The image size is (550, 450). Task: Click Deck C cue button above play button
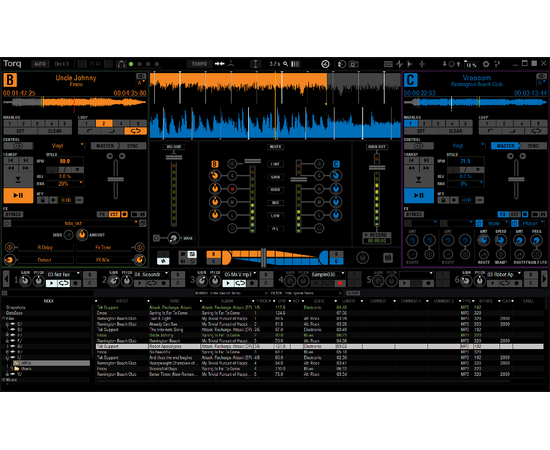click(419, 180)
